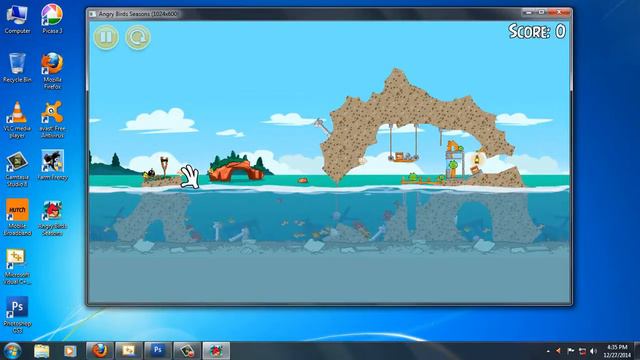The height and width of the screenshot is (360, 640).
Task: Open Mobile Broadband desktop shortcut
Action: pyautogui.click(x=17, y=217)
